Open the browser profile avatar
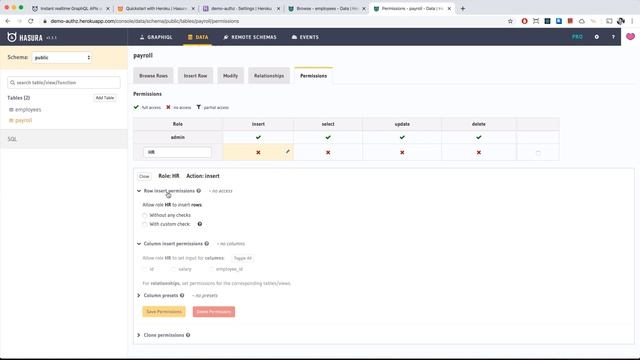The width and height of the screenshot is (640, 360). 621,21
